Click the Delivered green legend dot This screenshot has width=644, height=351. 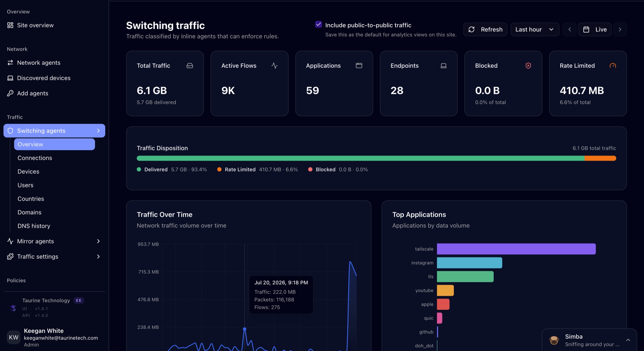click(x=139, y=170)
